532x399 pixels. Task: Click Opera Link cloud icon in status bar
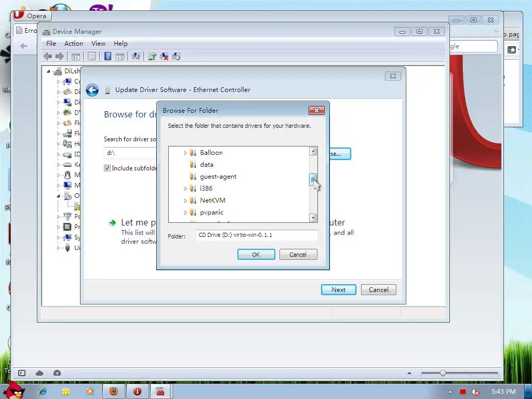(39, 373)
